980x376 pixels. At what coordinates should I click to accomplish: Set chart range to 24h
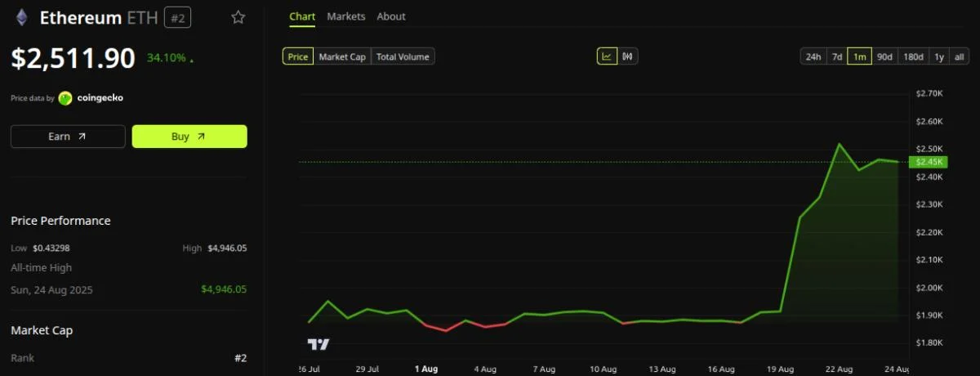(x=813, y=56)
